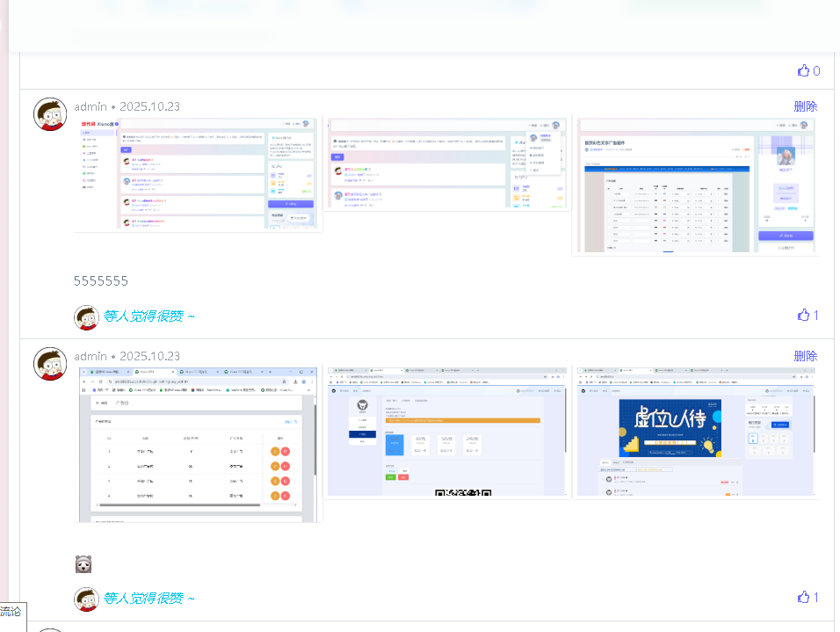This screenshot has width=840, height=632.
Task: Open admin's avatar on the 5555555 comment
Action: point(50,114)
